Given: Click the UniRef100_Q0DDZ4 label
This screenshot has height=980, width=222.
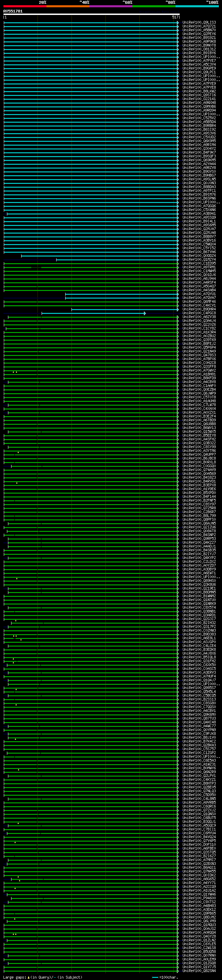Looking at the screenshot, I should 199,256.
